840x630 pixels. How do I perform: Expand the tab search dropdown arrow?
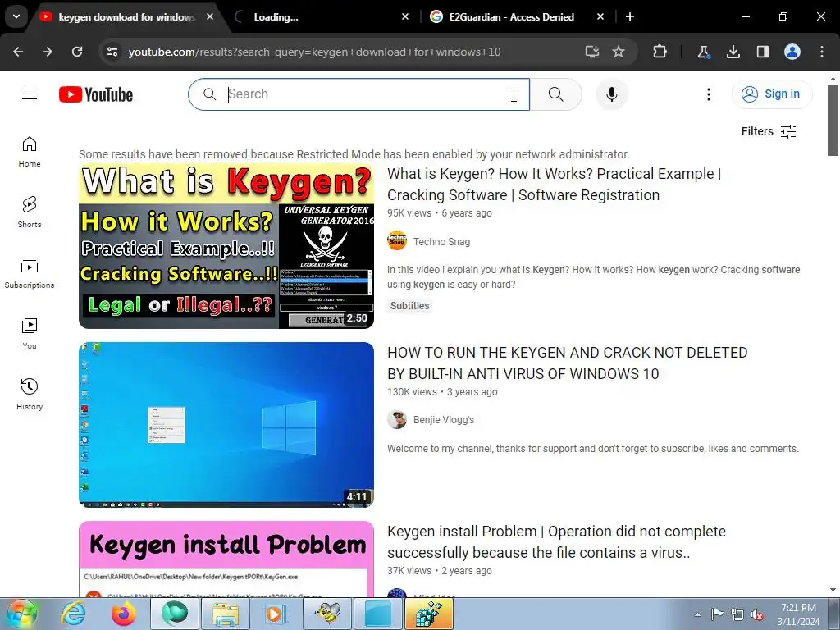tap(16, 16)
